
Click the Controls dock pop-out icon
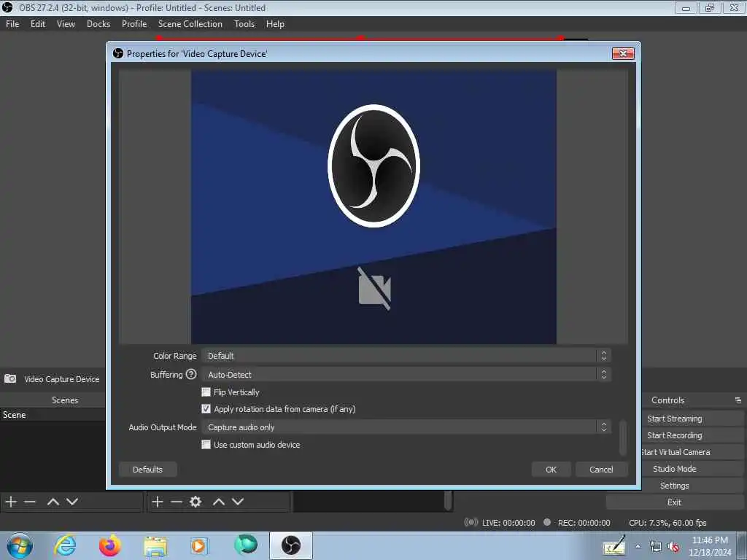point(738,400)
